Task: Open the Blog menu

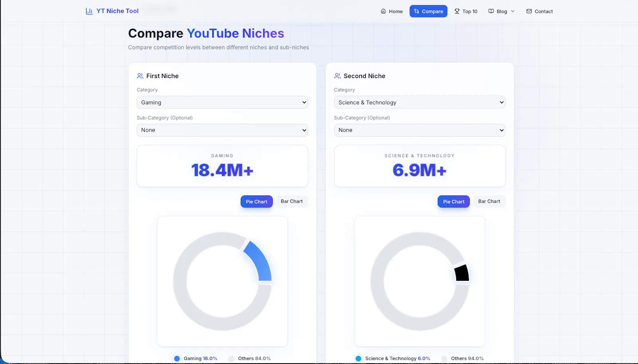Action: (x=502, y=11)
